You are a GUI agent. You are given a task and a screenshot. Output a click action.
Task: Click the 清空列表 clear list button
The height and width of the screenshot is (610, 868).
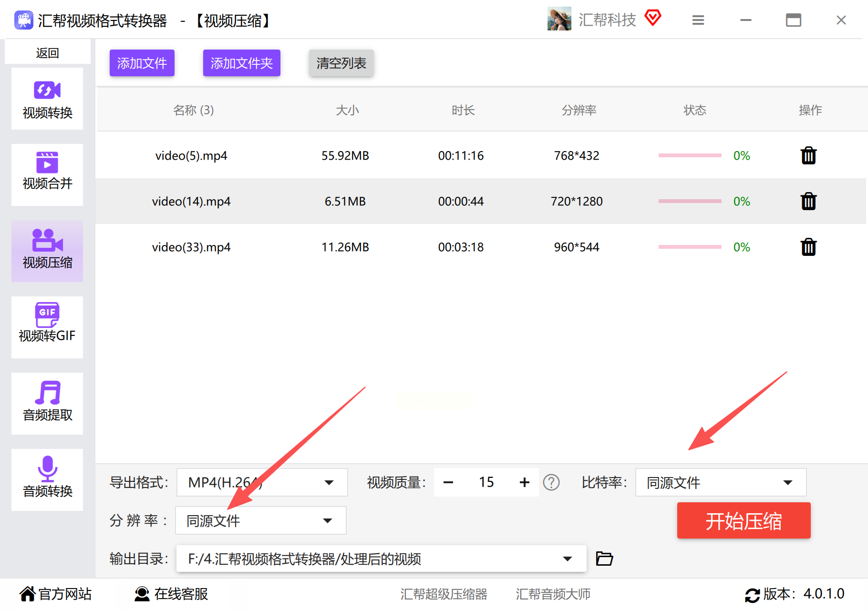pos(341,63)
